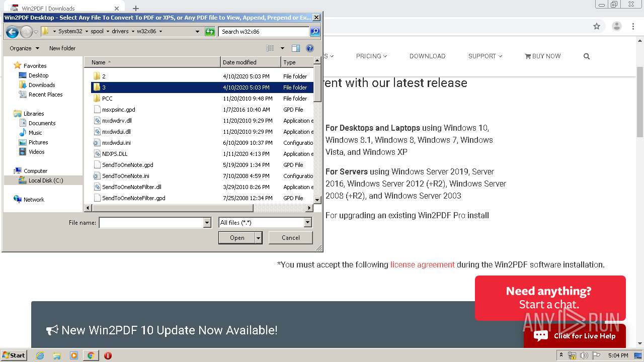This screenshot has height=362, width=644.
Task: Click BUY NOW on Win2PDF site
Action: point(542,56)
